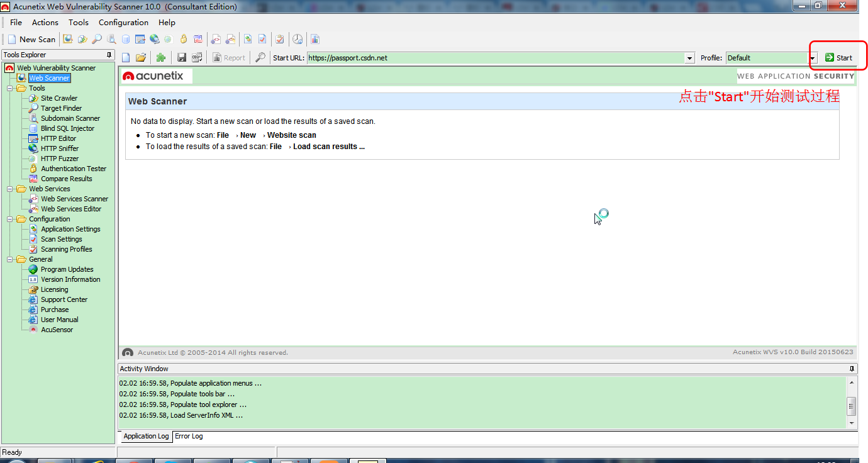
Task: Click the Target Finder magnifier icon in top toolbar
Action: [97, 39]
